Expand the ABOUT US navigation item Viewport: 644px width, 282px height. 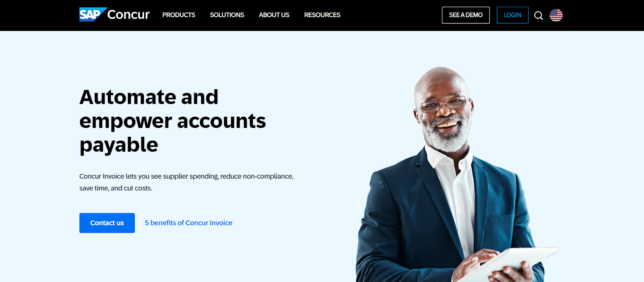pos(274,15)
